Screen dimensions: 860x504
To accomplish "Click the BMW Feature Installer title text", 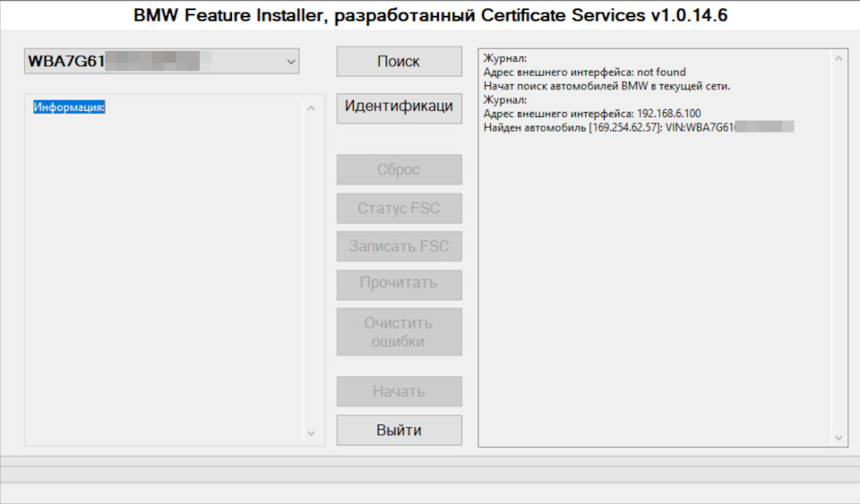I will coord(431,15).
